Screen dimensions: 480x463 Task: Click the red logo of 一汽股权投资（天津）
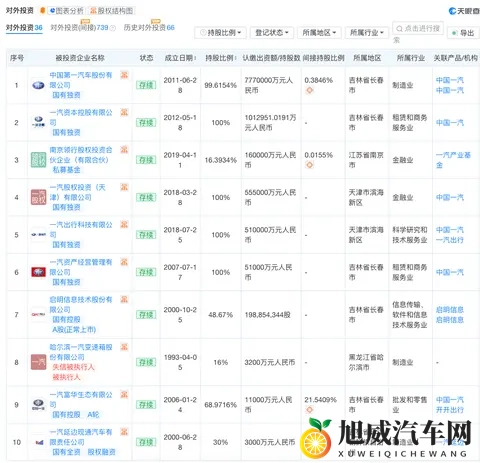pyautogui.click(x=38, y=197)
